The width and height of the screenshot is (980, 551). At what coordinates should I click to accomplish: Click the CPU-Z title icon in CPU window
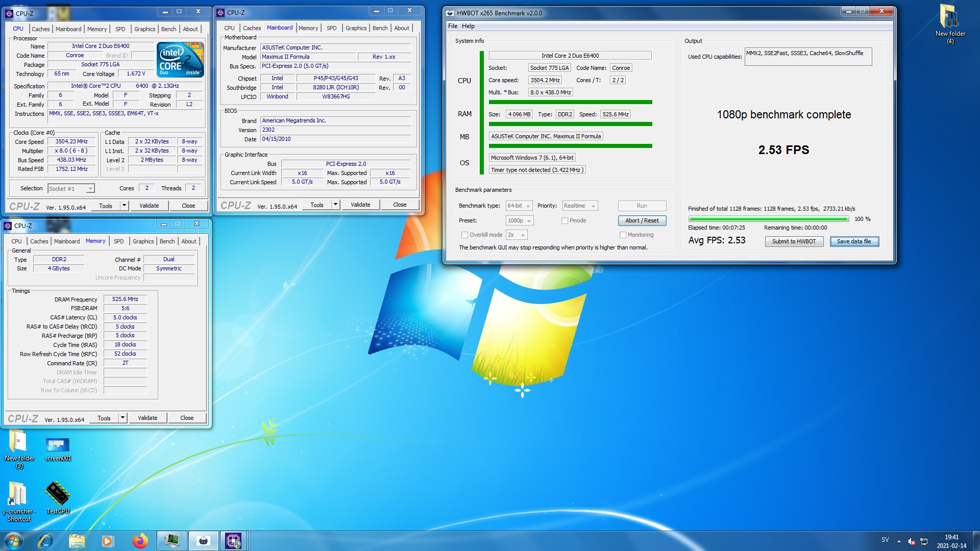click(x=9, y=13)
